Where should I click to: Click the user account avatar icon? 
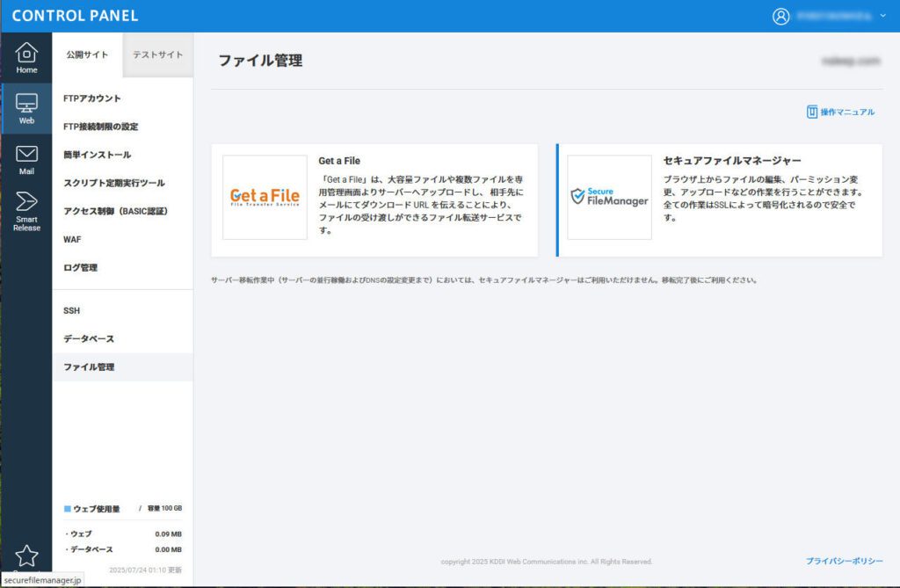click(780, 16)
